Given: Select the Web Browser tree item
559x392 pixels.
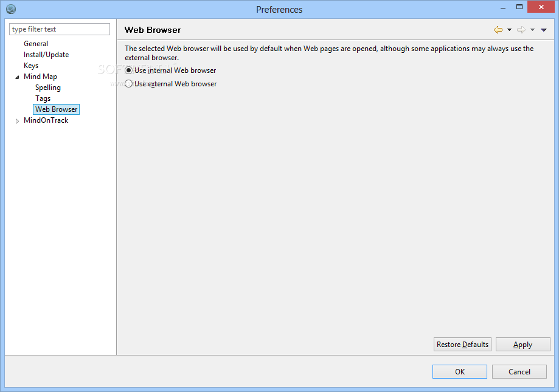Looking at the screenshot, I should [x=57, y=109].
